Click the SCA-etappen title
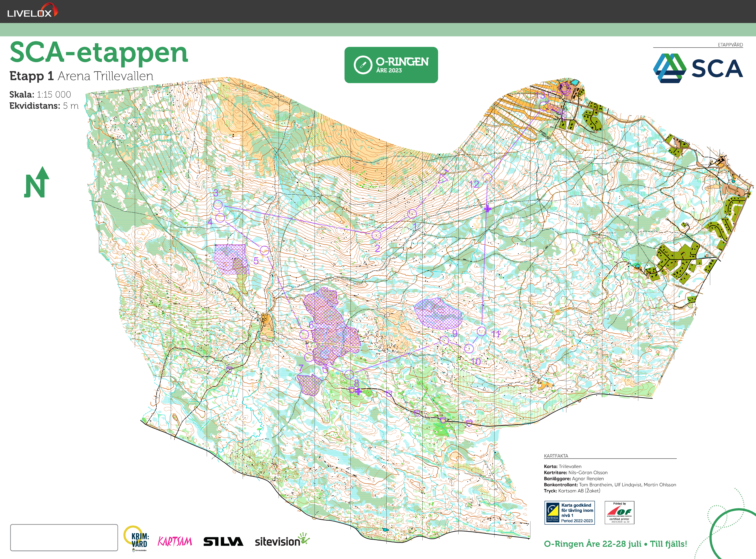 point(99,52)
